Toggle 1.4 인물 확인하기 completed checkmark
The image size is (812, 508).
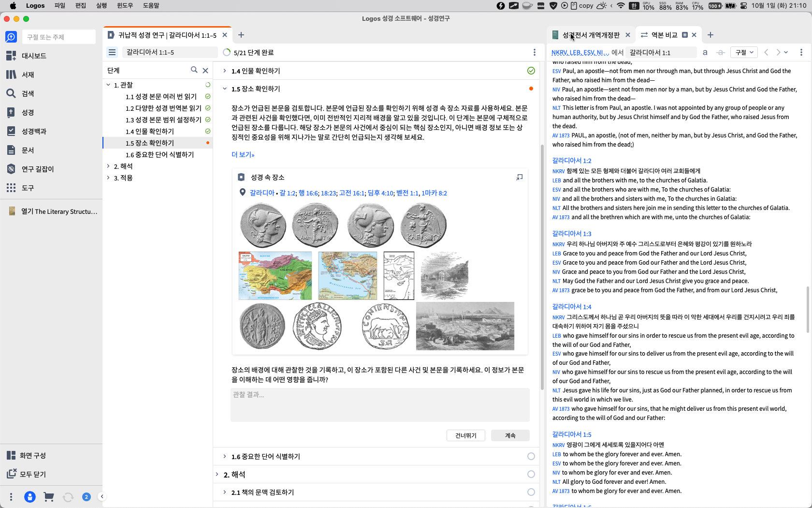pos(531,71)
